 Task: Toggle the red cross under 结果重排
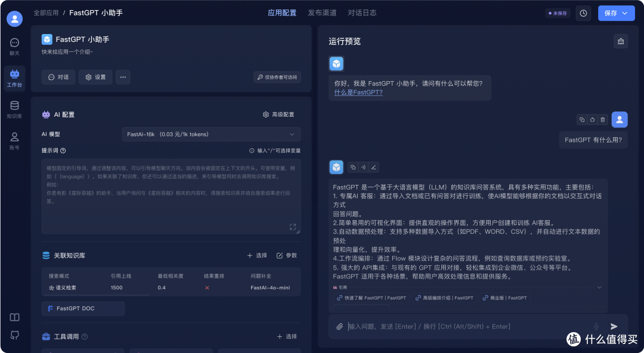point(207,287)
